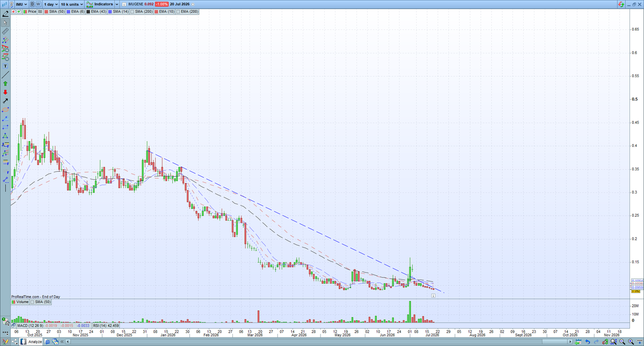
Task: Select the ellipse drawing tool
Action: pyautogui.click(x=5, y=109)
